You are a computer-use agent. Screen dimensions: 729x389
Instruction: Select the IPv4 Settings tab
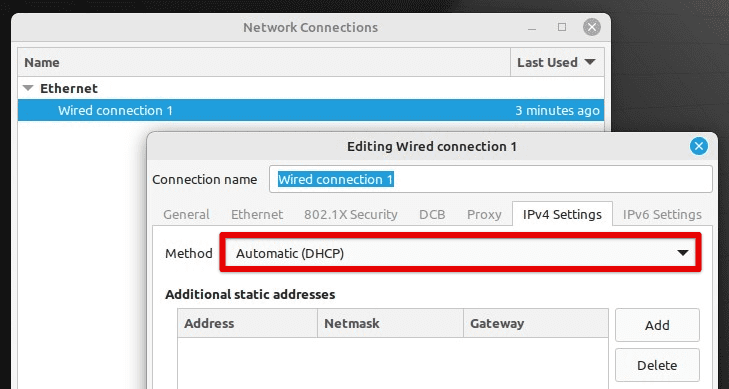tap(562, 214)
